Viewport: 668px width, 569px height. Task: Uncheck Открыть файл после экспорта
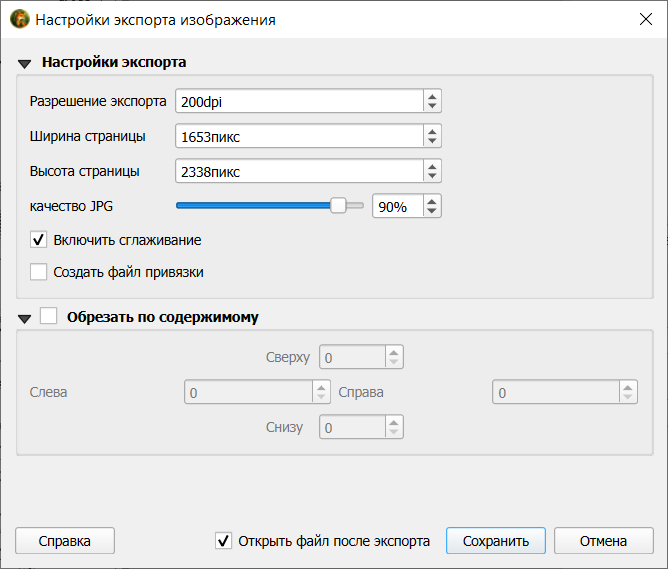pos(223,541)
